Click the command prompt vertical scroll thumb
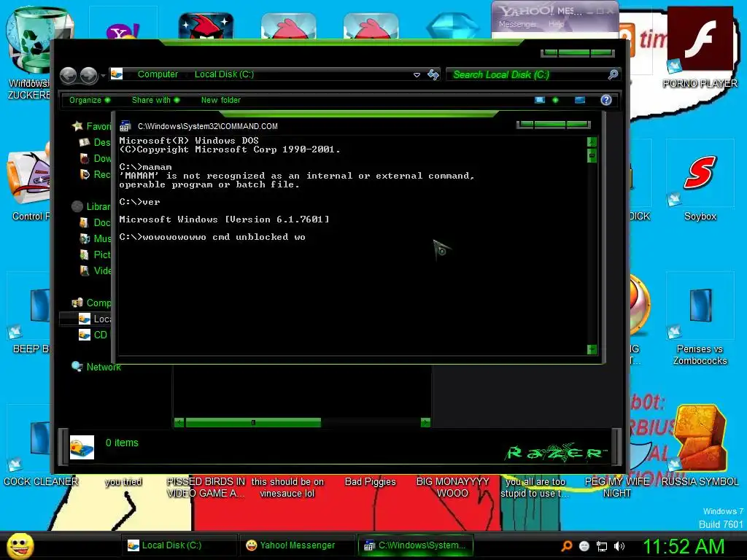747x560 pixels. [592, 155]
